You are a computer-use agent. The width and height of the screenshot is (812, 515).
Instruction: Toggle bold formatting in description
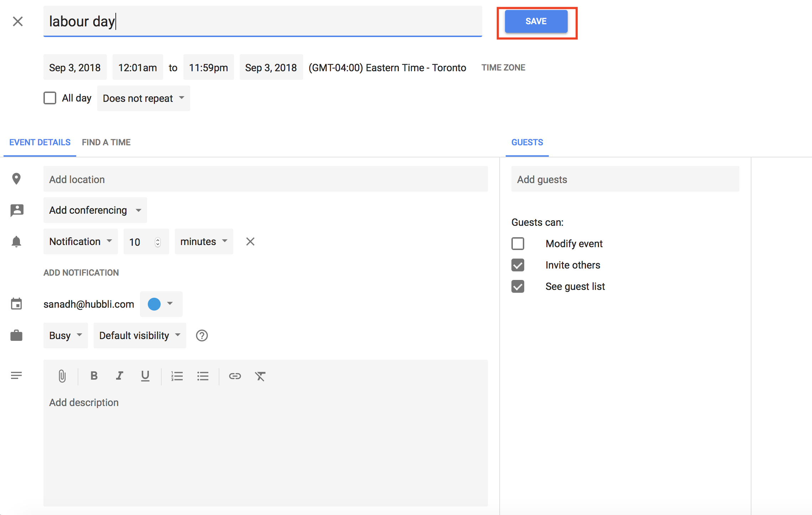point(94,376)
